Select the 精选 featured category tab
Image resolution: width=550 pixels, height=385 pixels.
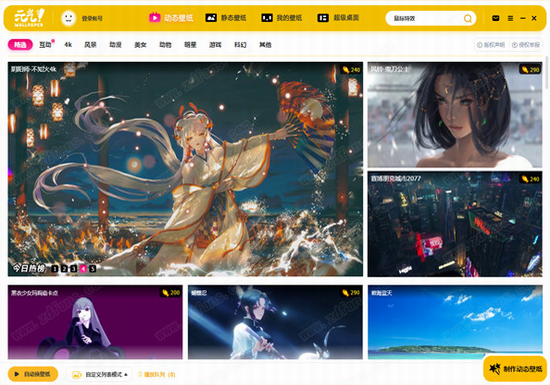click(x=20, y=45)
